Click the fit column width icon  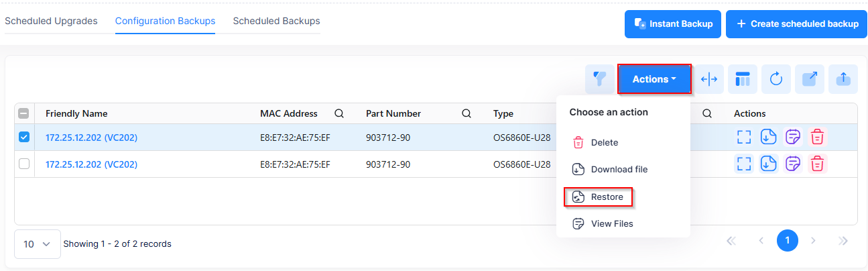point(709,79)
